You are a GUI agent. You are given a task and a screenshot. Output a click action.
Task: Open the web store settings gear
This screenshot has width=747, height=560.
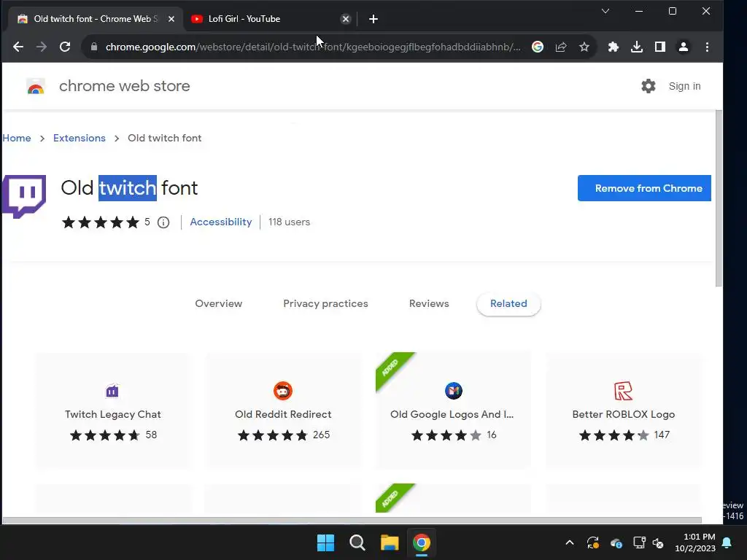(x=649, y=86)
